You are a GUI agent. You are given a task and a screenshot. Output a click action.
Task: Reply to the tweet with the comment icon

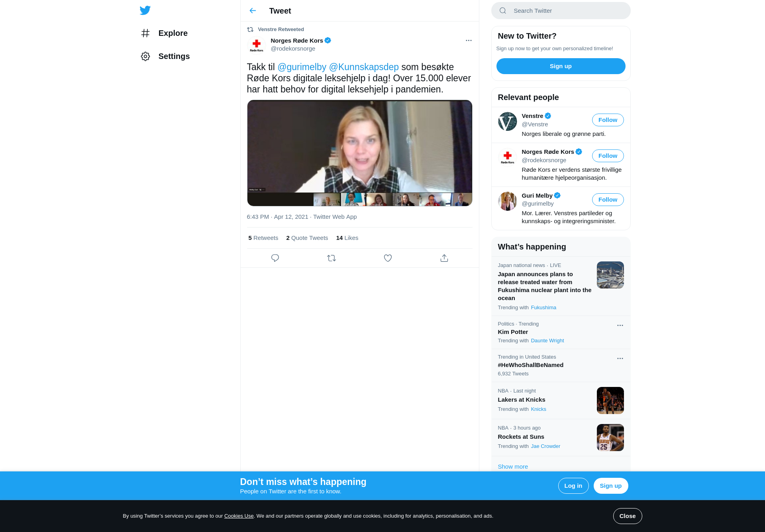[275, 258]
